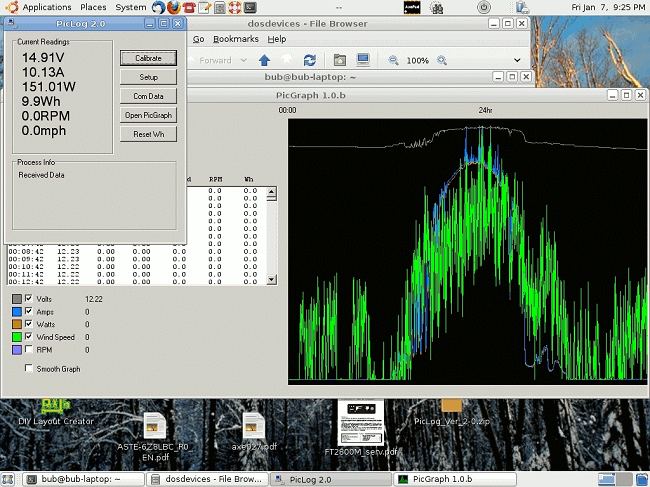Zoom in using the magnifier plus icon
The width and height of the screenshot is (650, 487).
pos(441,60)
